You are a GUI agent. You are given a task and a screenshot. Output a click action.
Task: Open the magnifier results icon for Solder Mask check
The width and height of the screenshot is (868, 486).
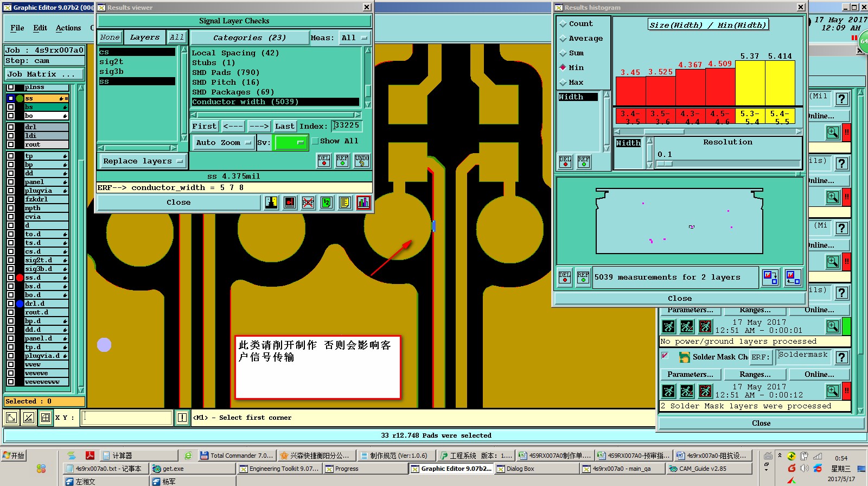point(833,390)
